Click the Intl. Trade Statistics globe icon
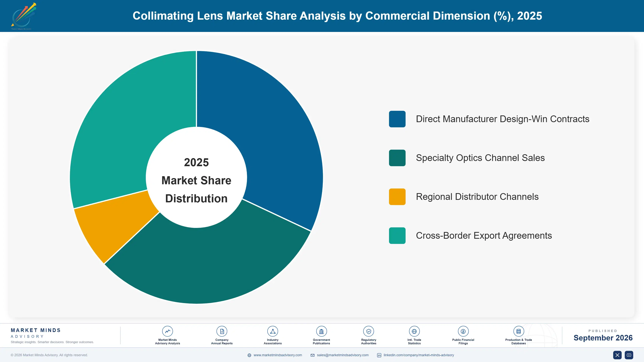644x362 pixels. coord(414,331)
